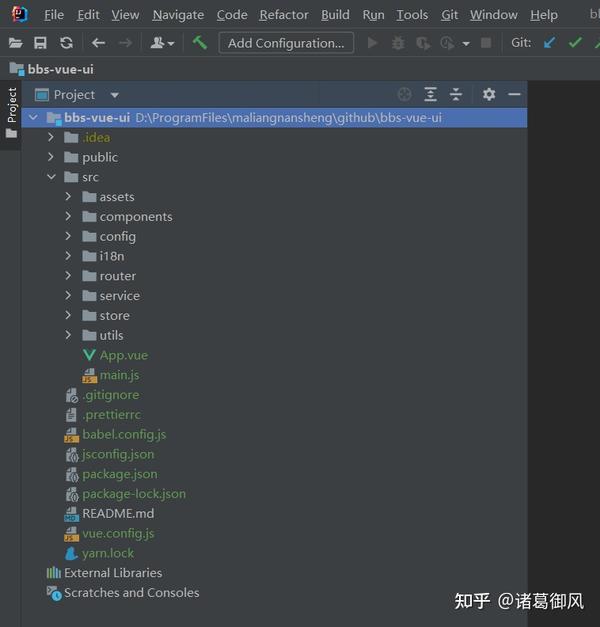The width and height of the screenshot is (600, 627).
Task: Toggle the vertical Project tool window tab
Action: click(11, 113)
